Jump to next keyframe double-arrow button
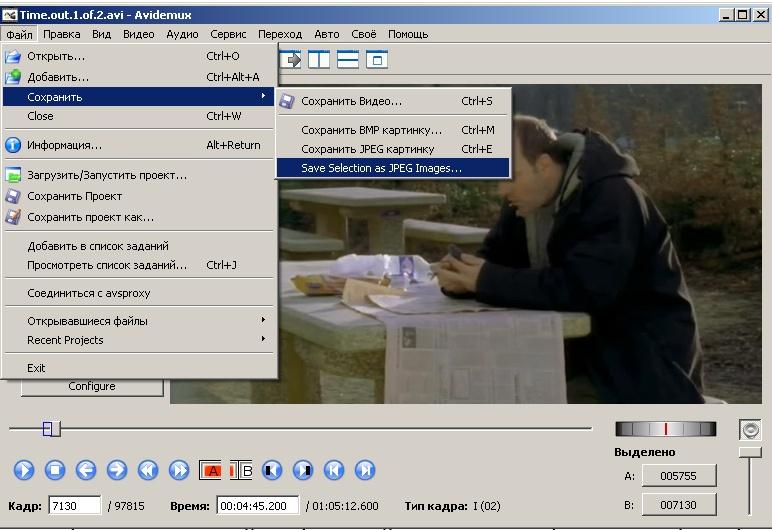 coord(179,470)
